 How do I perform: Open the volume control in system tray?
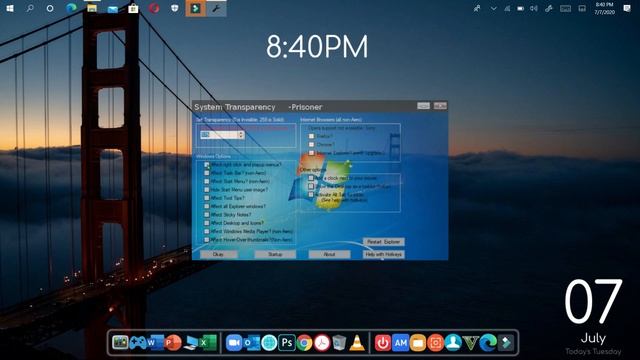point(533,9)
